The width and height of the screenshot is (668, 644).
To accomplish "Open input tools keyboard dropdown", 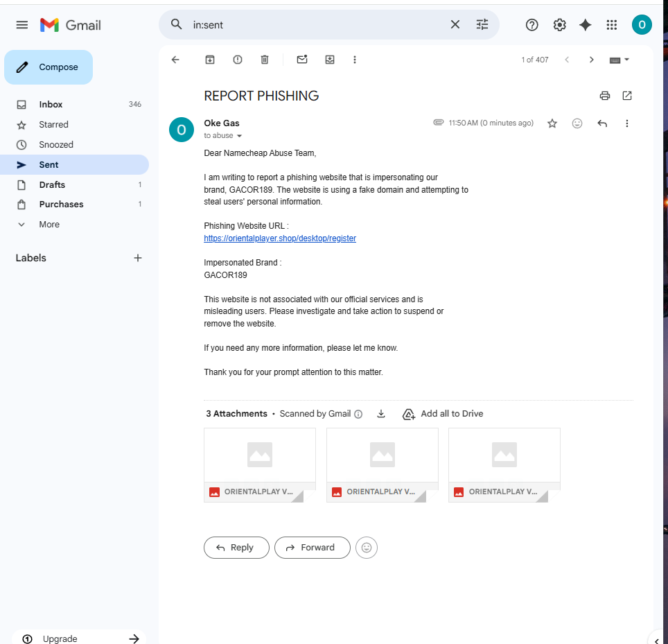I will (619, 60).
